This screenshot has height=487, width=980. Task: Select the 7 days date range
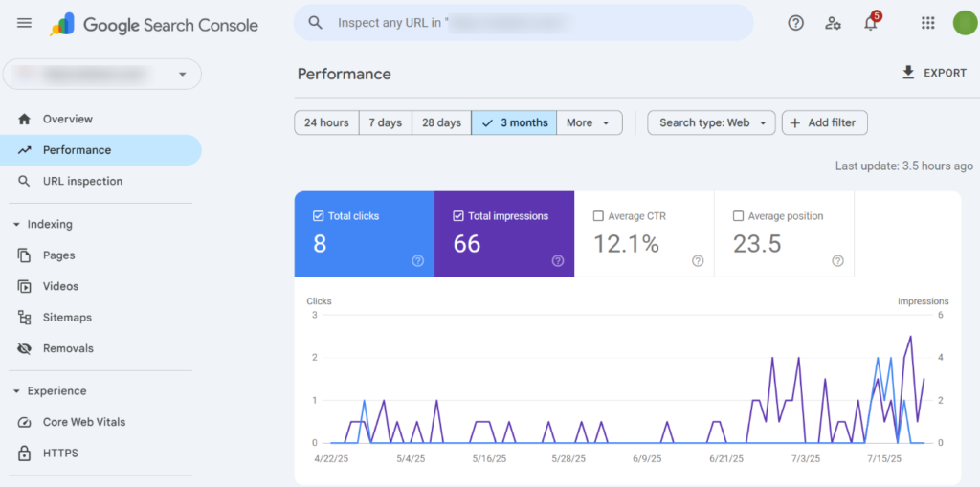tap(385, 122)
